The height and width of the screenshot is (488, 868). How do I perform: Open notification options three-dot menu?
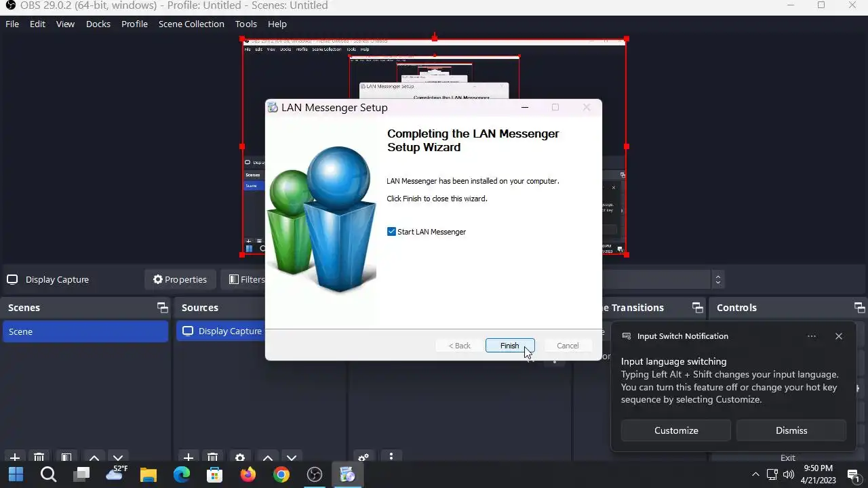point(812,336)
